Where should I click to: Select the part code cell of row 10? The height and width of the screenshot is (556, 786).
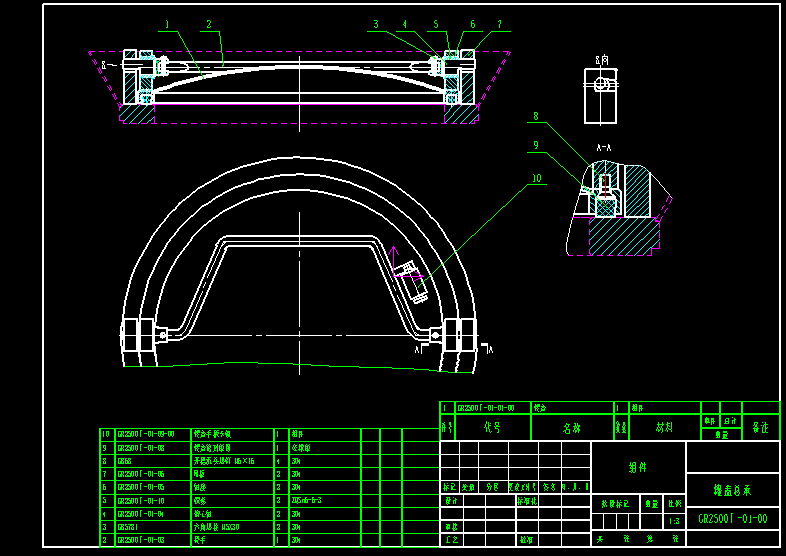click(153, 434)
